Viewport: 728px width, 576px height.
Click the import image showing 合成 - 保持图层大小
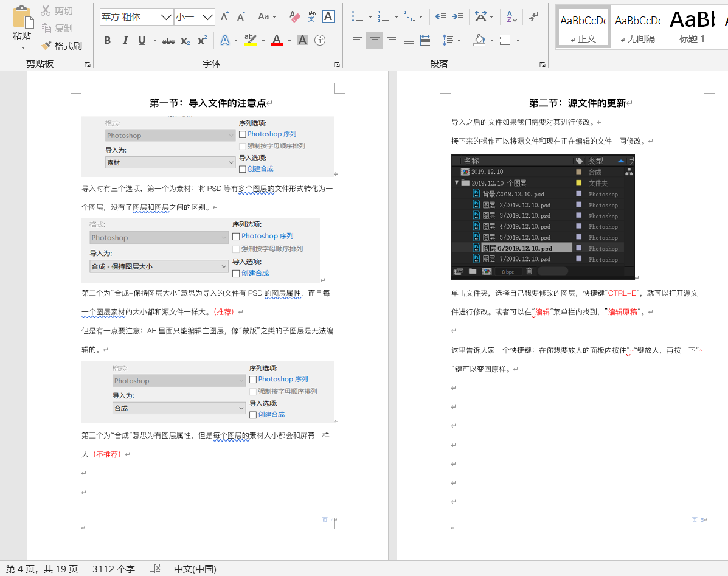[201, 250]
